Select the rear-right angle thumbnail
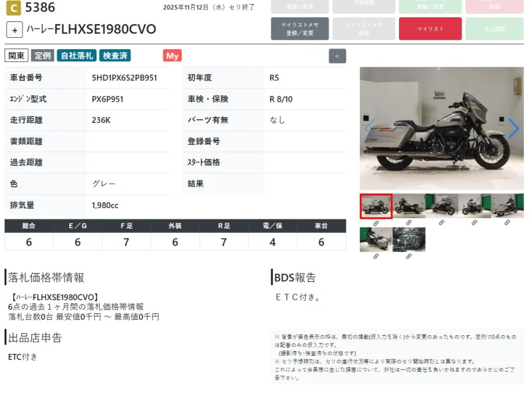This screenshot has width=532, height=399. click(507, 205)
